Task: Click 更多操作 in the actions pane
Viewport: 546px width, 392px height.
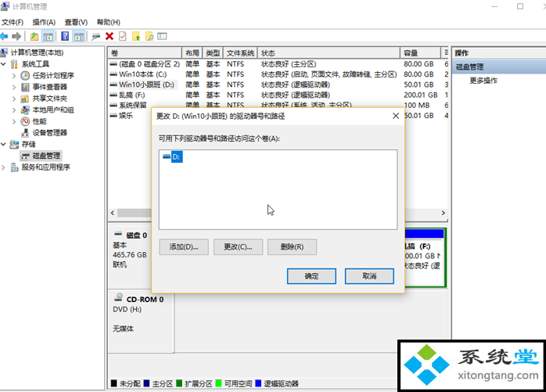Action: [483, 81]
